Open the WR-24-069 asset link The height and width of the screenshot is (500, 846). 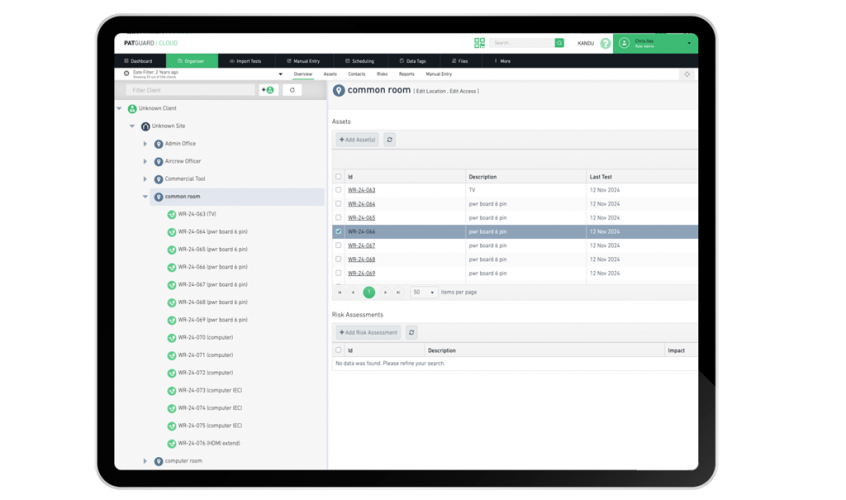point(361,273)
